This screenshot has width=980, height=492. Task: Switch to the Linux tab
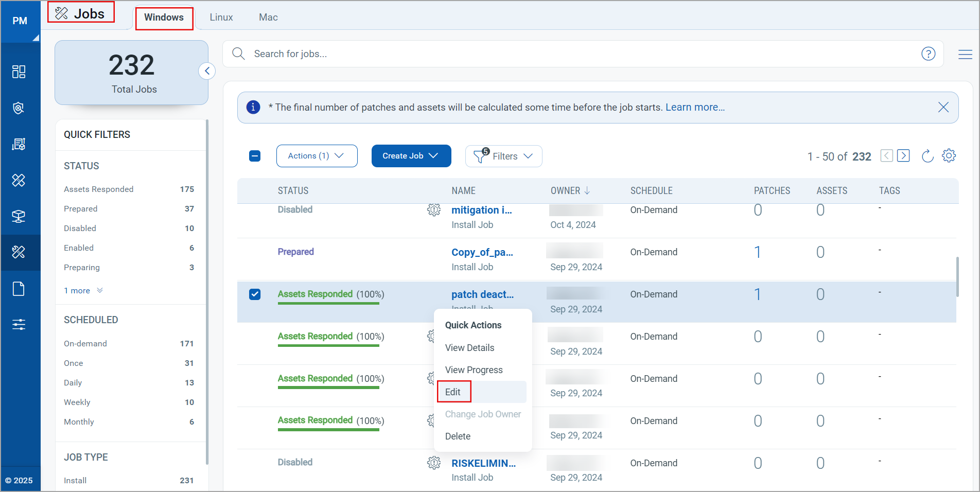(221, 17)
